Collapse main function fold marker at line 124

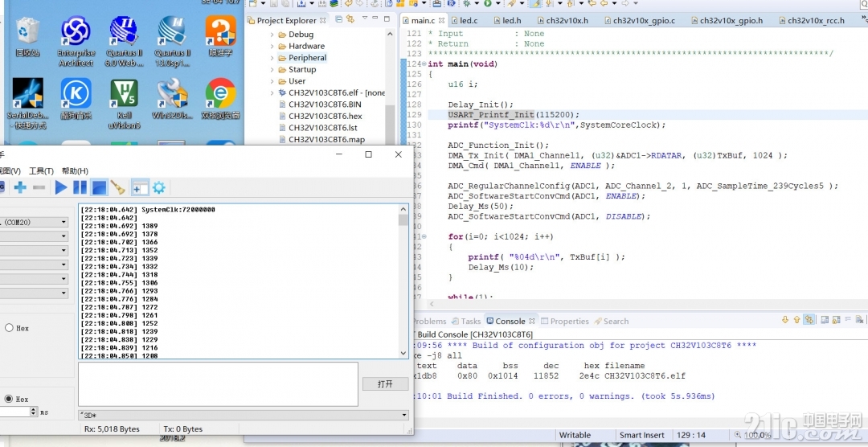coord(424,64)
